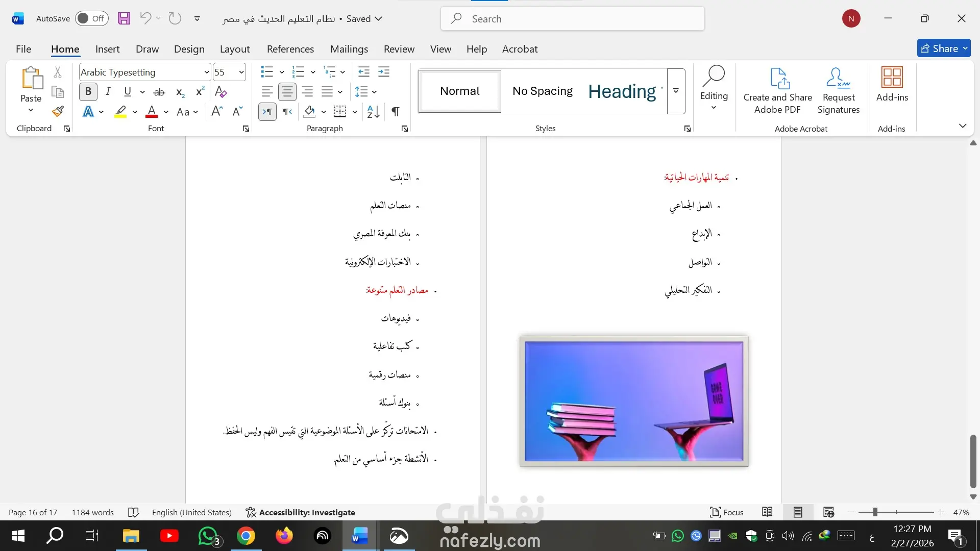Click the Save icon in title bar
The height and width of the screenshot is (551, 980).
point(124,19)
